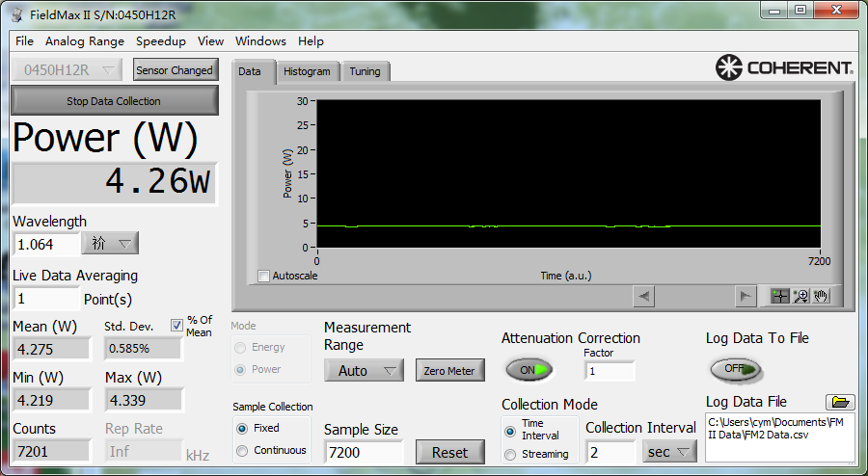Open the wavelength units dropdown
Image resolution: width=868 pixels, height=476 pixels.
110,243
